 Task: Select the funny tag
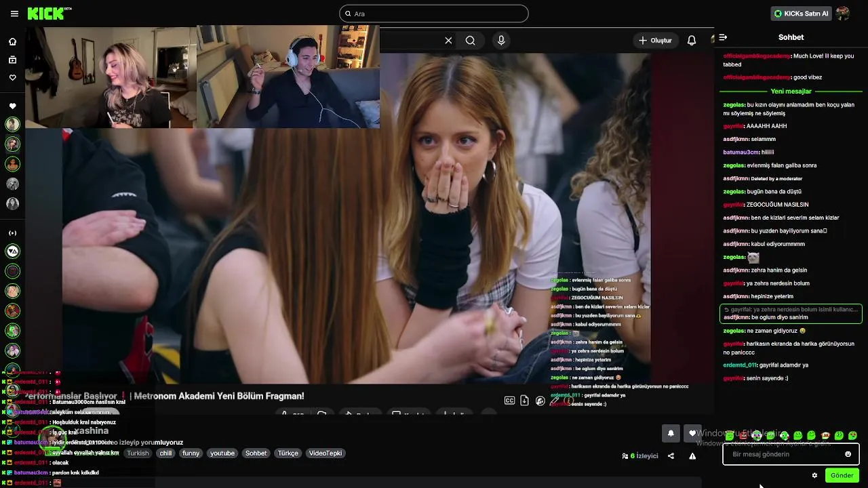click(x=191, y=453)
